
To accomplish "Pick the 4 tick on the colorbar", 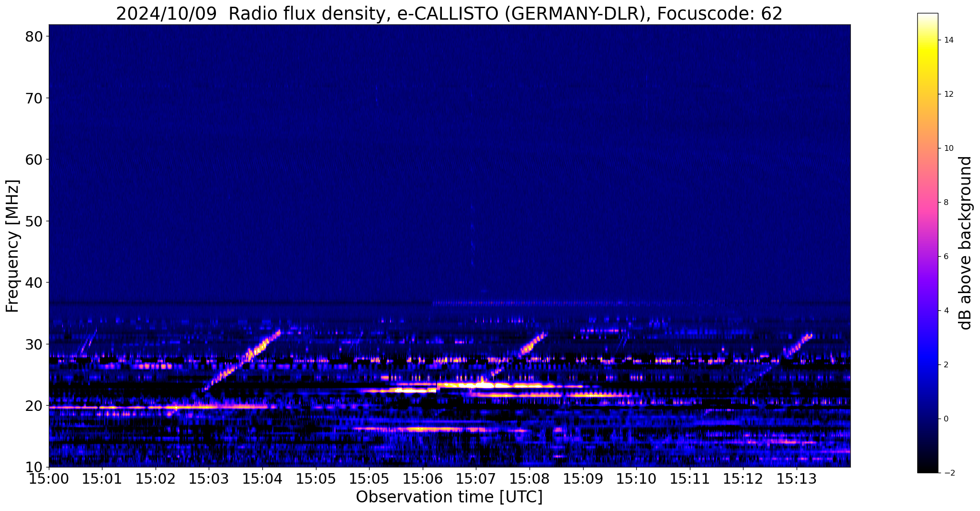I will (946, 311).
